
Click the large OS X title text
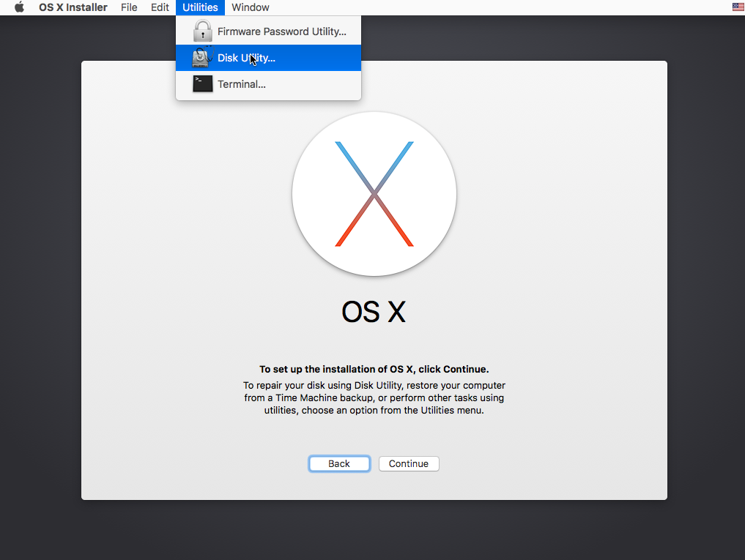coord(374,311)
